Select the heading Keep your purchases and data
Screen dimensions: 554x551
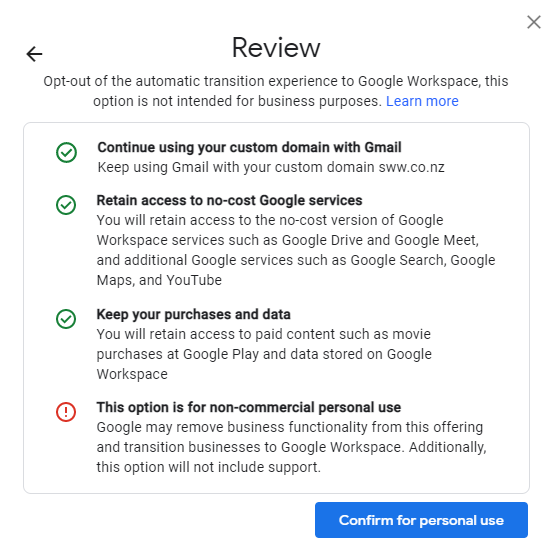(193, 314)
